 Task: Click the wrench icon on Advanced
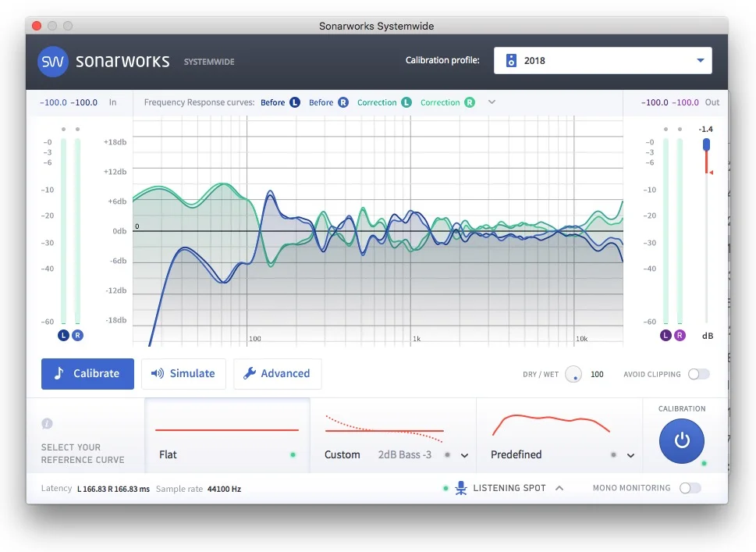click(x=249, y=373)
